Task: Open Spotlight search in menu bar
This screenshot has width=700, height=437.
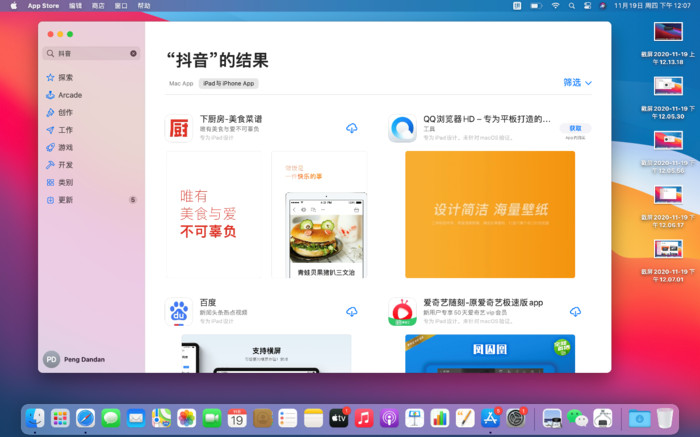Action: 572,6
